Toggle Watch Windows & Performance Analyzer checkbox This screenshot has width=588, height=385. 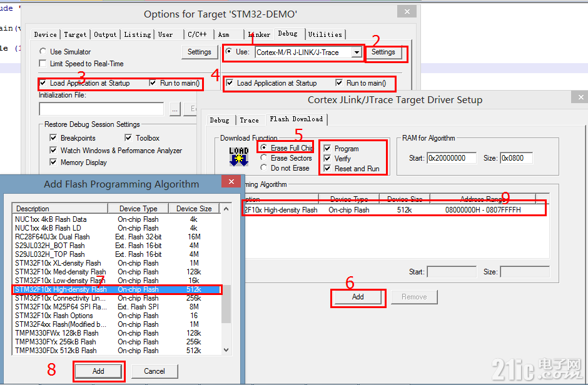tap(53, 150)
